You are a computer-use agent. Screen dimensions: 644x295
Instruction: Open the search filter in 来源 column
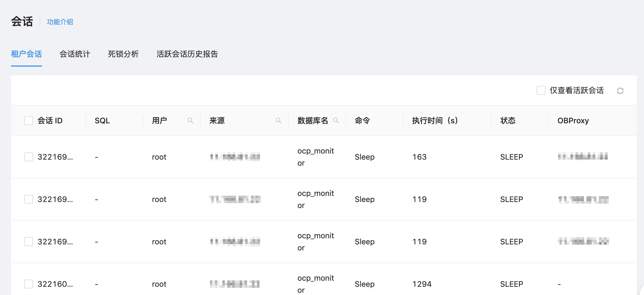[x=278, y=121]
